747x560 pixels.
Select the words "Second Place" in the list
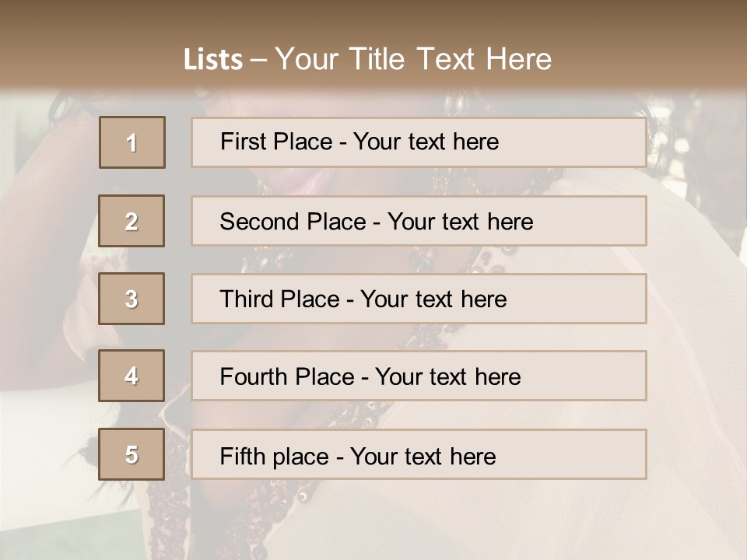(292, 222)
